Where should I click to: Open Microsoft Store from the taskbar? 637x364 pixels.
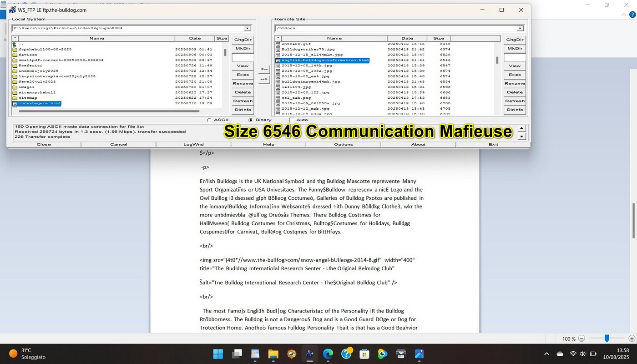pyautogui.click(x=364, y=354)
